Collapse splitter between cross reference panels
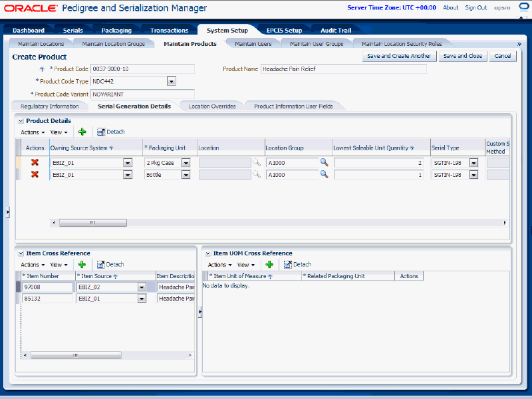The image size is (532, 399). click(x=200, y=311)
